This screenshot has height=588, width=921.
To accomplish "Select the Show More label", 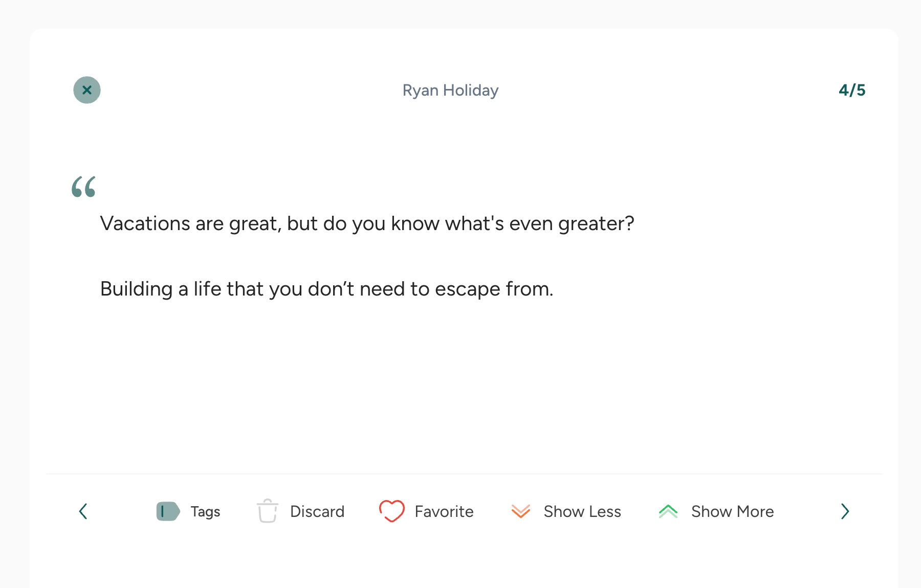I will click(732, 511).
